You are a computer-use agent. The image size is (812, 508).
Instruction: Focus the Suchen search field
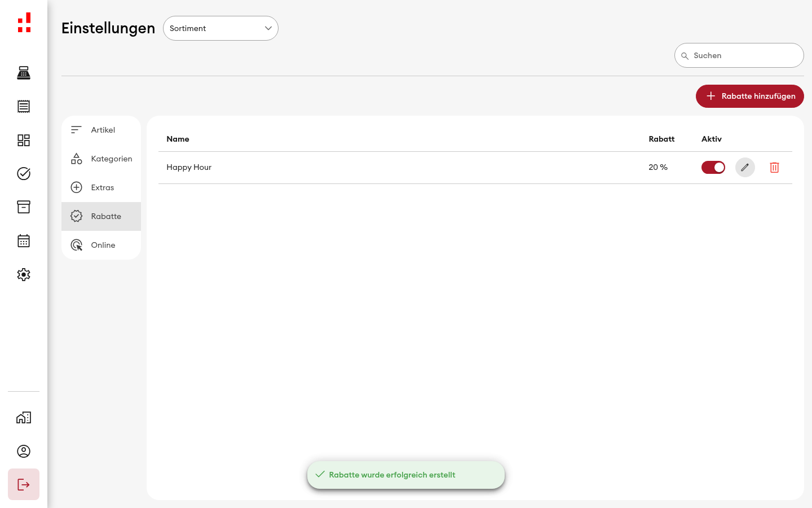(739, 55)
